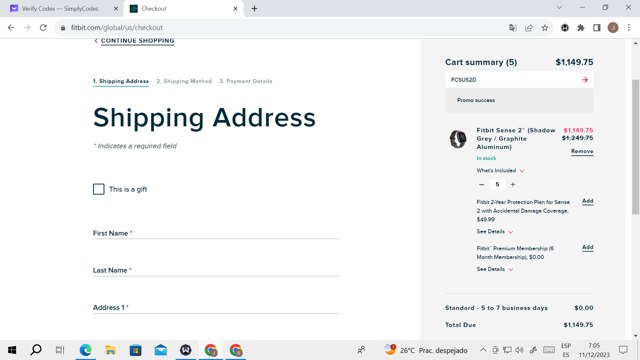Select step 1 Shipping Address
The image size is (640, 360).
[121, 81]
